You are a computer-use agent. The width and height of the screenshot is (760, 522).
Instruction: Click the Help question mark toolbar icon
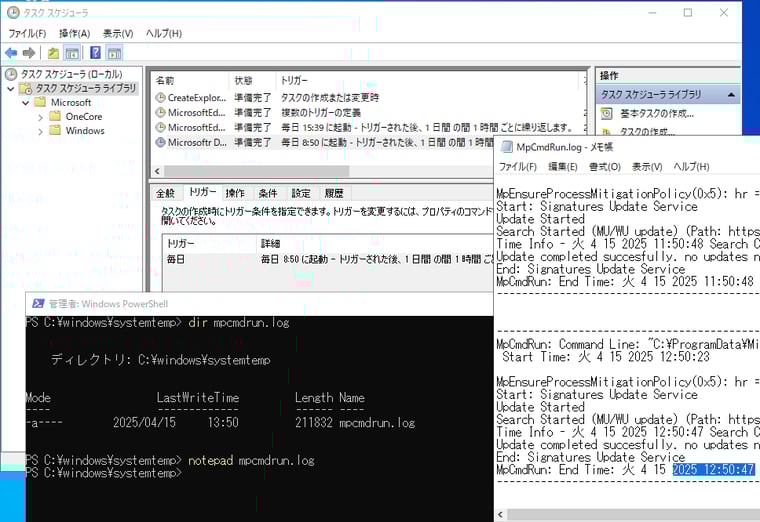[95, 53]
